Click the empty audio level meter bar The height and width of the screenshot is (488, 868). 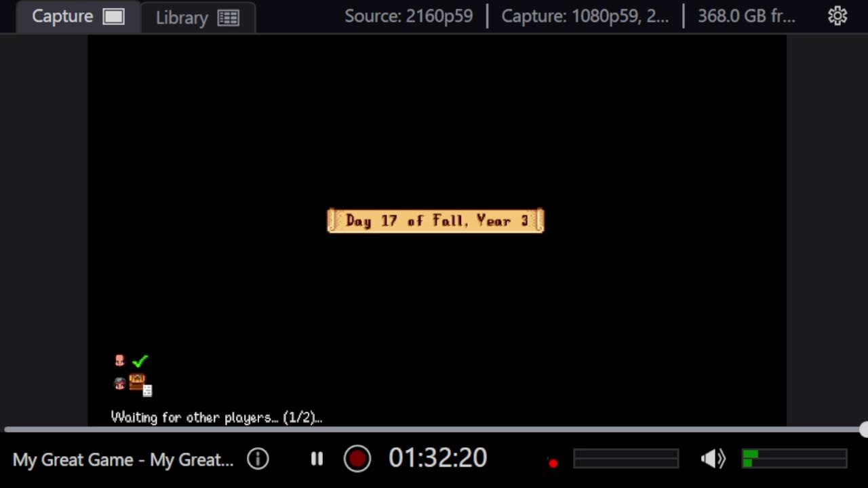click(626, 458)
